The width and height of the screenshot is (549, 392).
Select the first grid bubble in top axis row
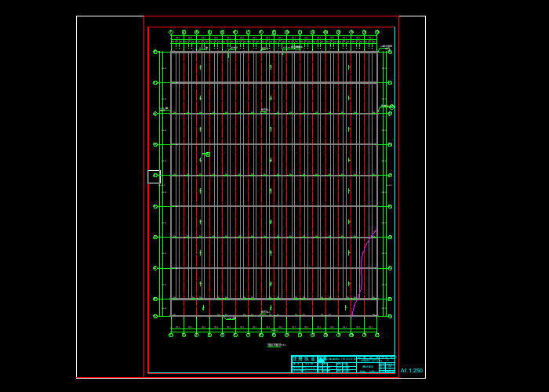pos(171,32)
